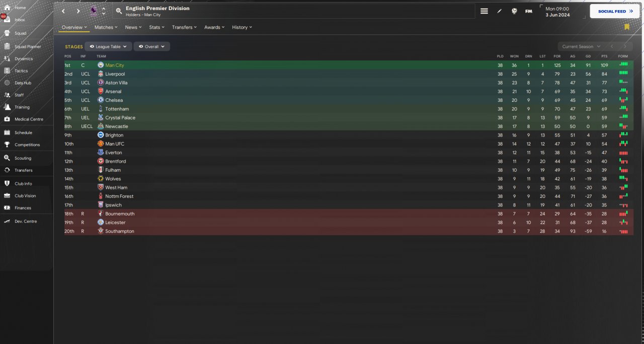644x344 pixels.
Task: Select the Ipswich row in table
Action: [348, 205]
